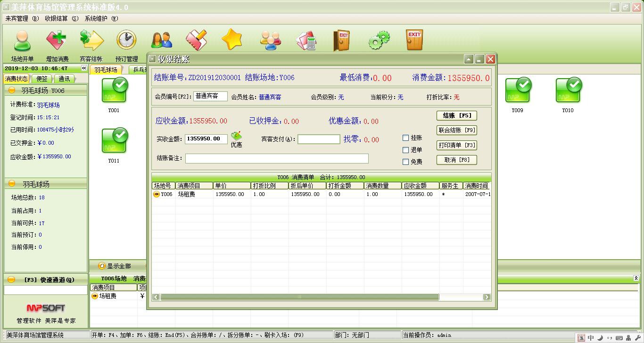This screenshot has height=343, width=644.
Task: Click the 联合结账 [F9] button
Action: [x=457, y=130]
